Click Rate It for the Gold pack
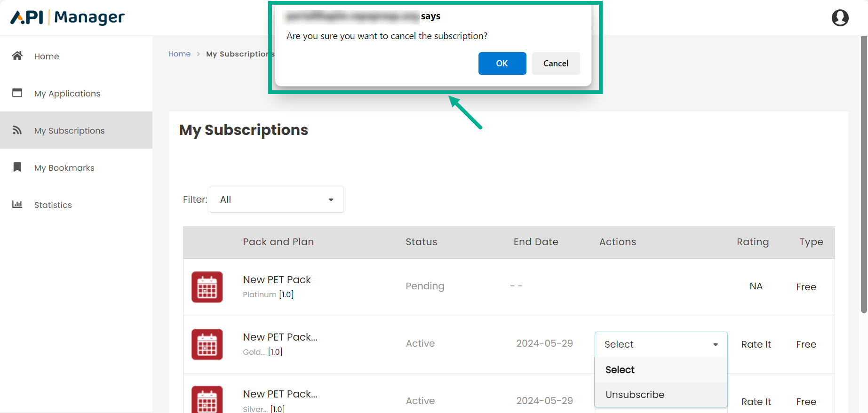The width and height of the screenshot is (868, 413). tap(756, 344)
